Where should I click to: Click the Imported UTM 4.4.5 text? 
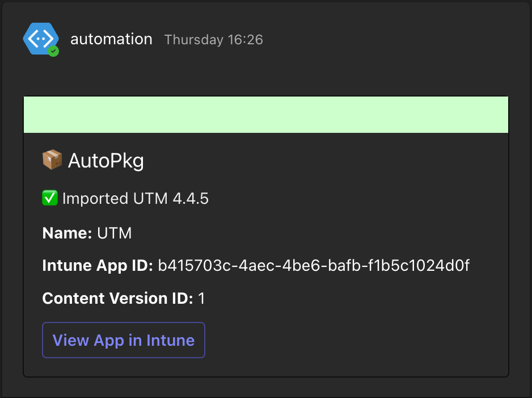[136, 199]
